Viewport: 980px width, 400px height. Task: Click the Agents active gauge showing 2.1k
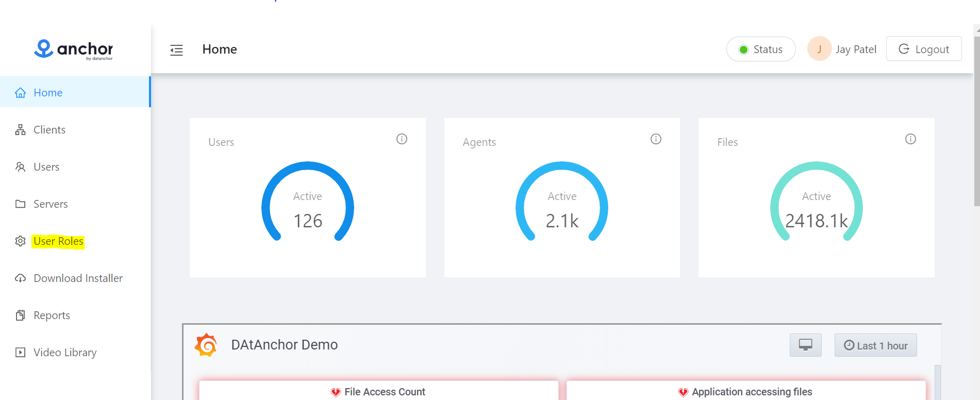point(562,202)
